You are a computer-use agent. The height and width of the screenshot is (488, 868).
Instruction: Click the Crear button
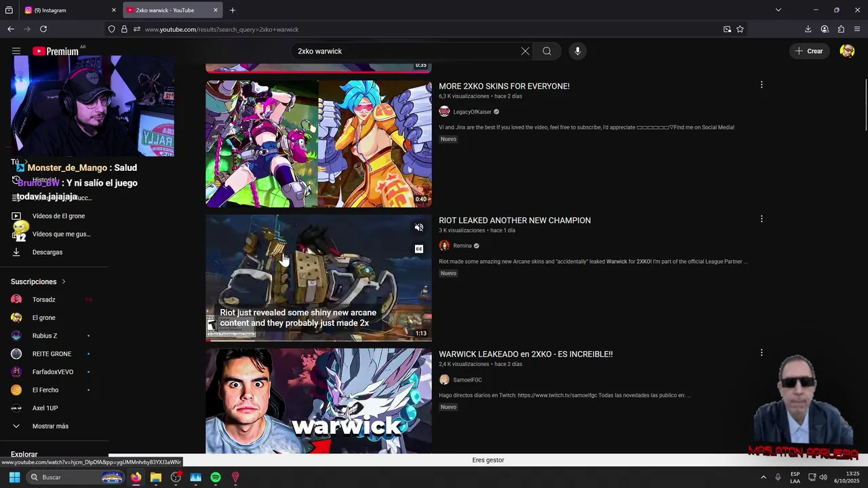809,51
